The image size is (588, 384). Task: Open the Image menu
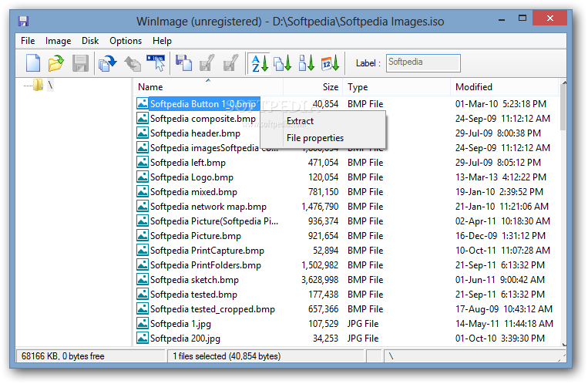pos(58,41)
